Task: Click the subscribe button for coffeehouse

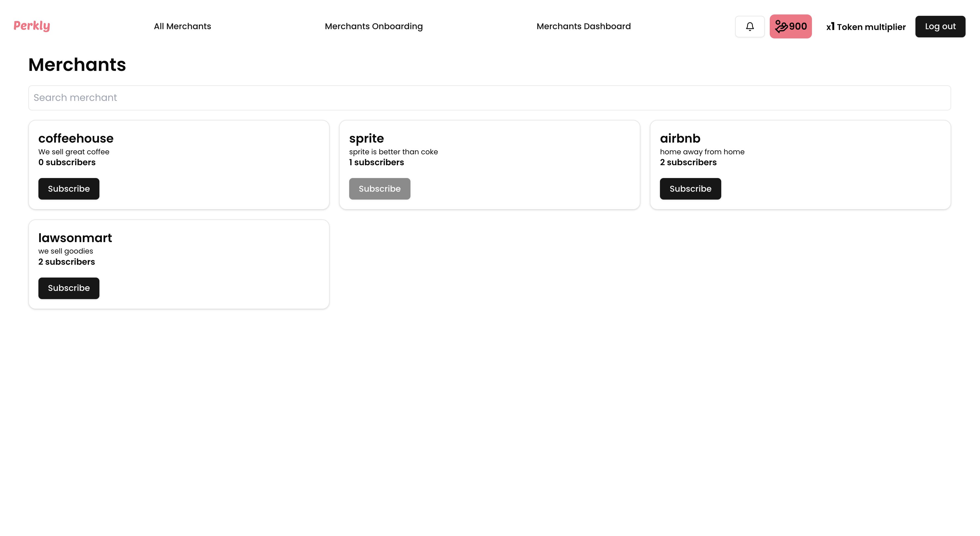Action: 69,189
